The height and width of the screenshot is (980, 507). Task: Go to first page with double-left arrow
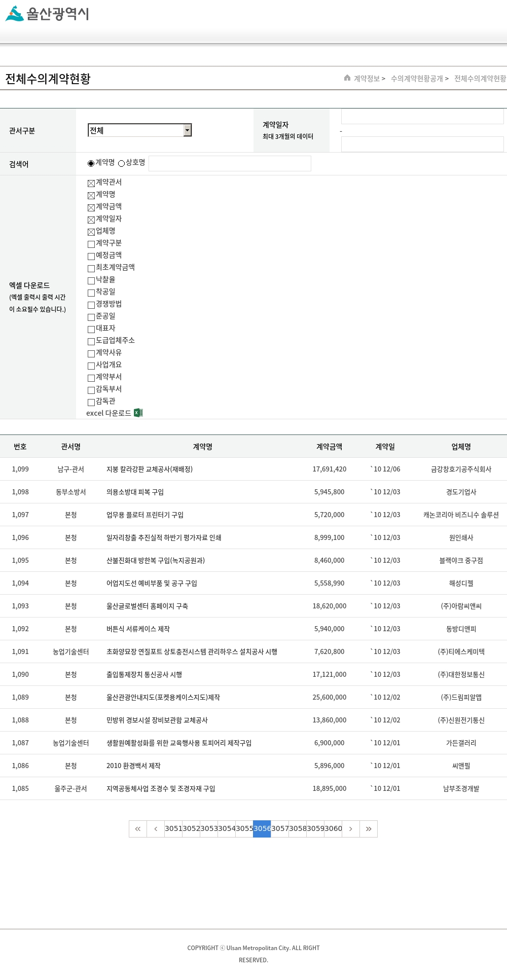(x=138, y=828)
